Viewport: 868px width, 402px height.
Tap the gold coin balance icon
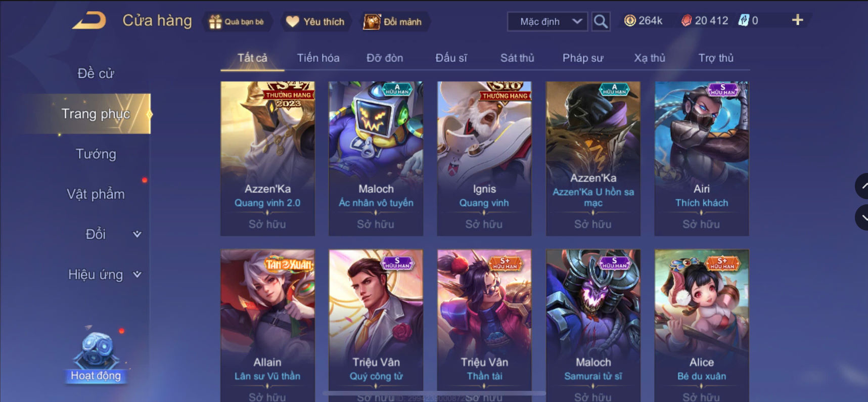pyautogui.click(x=630, y=21)
